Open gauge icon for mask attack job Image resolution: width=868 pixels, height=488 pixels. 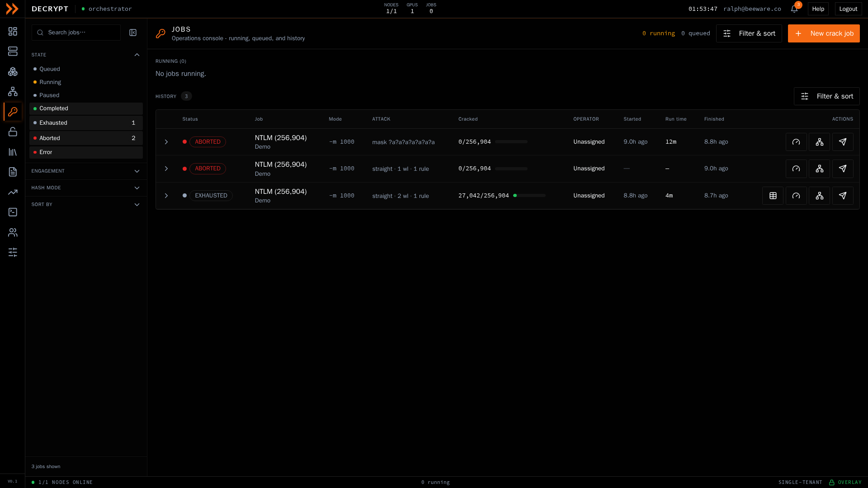[x=796, y=142]
